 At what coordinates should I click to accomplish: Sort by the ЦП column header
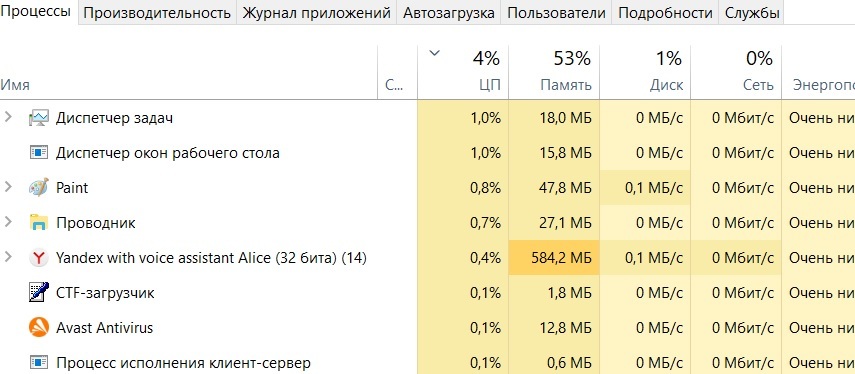pyautogui.click(x=463, y=71)
